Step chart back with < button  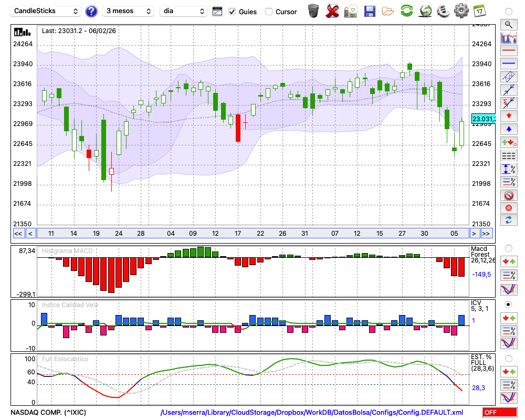pos(30,234)
